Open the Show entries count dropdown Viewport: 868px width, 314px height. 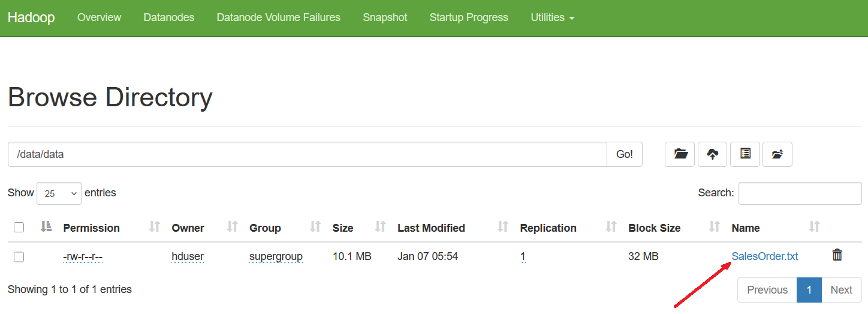point(59,193)
